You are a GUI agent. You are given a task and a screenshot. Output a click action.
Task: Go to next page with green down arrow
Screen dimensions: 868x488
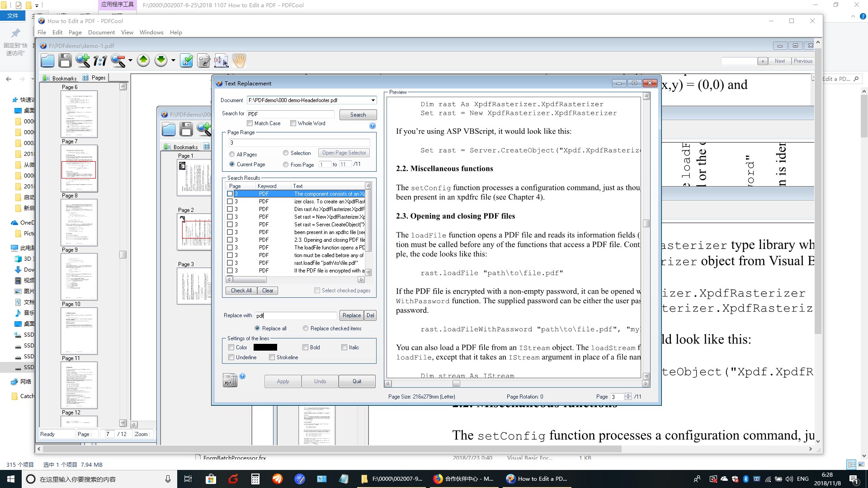click(161, 61)
